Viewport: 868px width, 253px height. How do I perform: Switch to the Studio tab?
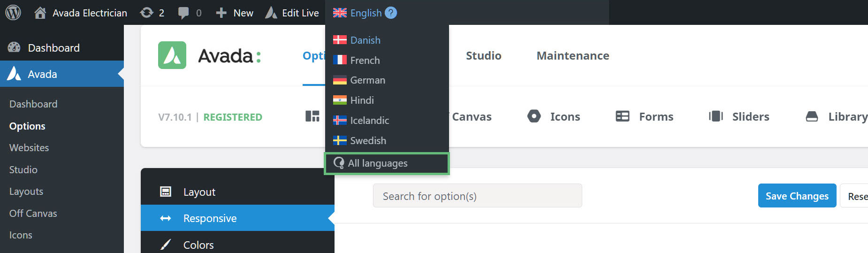click(484, 55)
